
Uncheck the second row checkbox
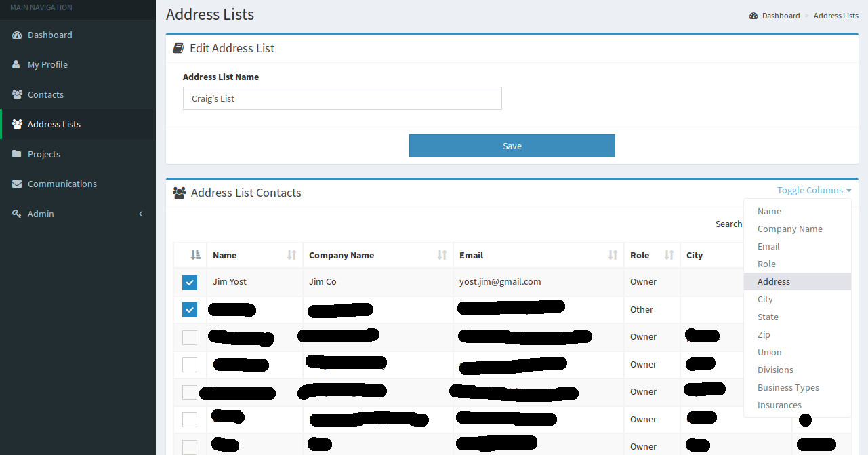[190, 310]
